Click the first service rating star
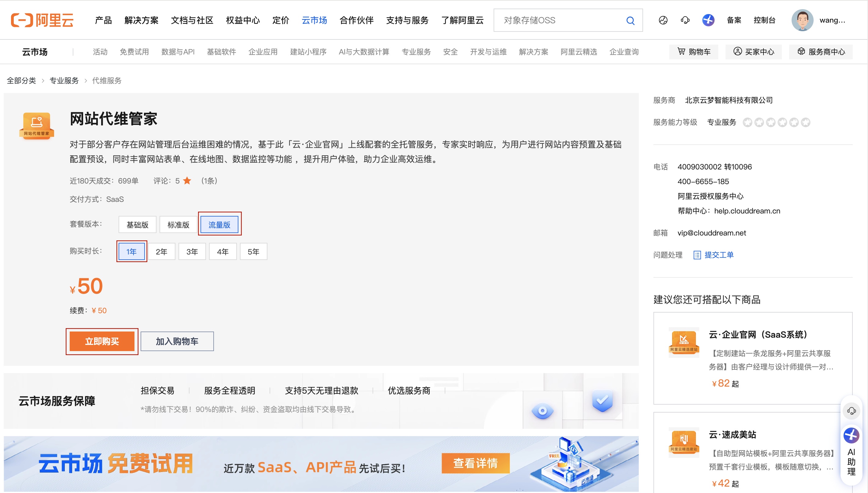 coord(747,122)
